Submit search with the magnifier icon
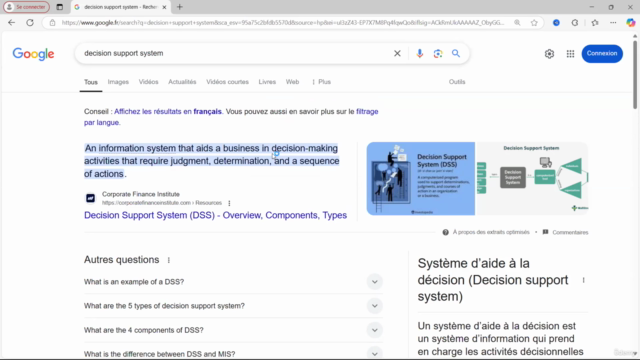 456,53
